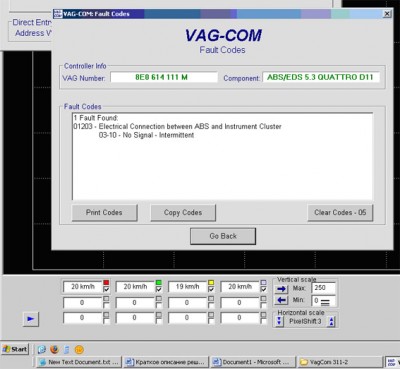The height and width of the screenshot is (369, 400).
Task: Open VagCom 311-2 folder from taskbar
Action: [x=340, y=362]
